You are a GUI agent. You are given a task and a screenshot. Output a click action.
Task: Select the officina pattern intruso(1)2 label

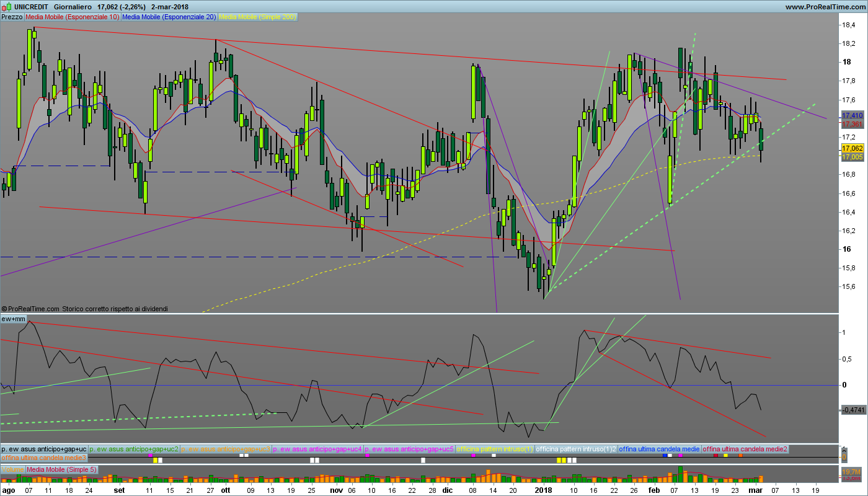tap(576, 448)
